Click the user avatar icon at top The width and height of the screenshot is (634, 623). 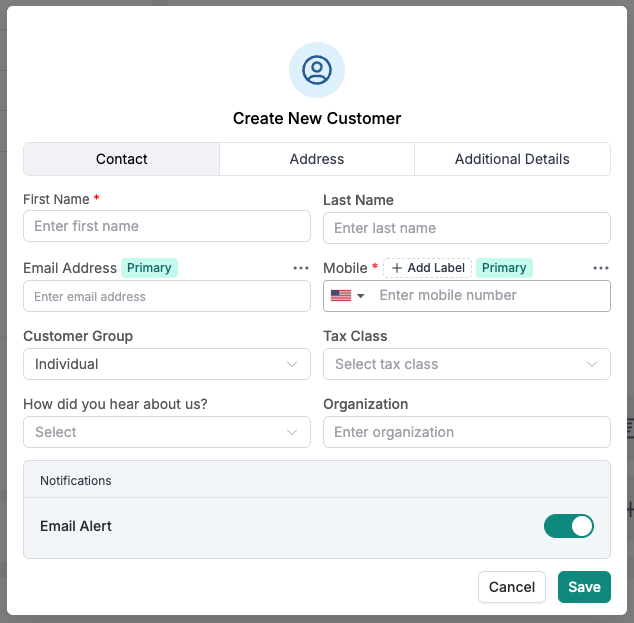pos(317,70)
